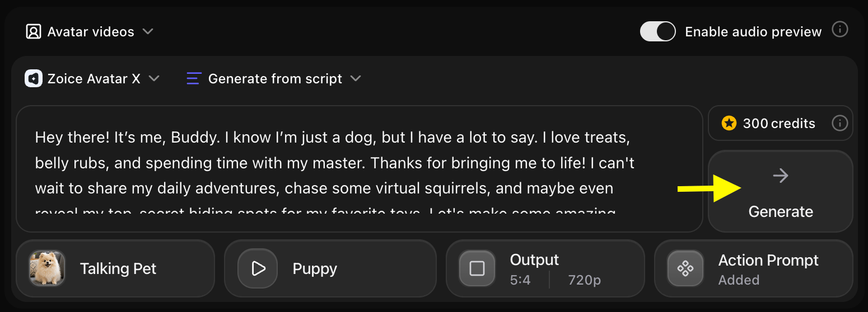Click the Generate button

coord(781,191)
